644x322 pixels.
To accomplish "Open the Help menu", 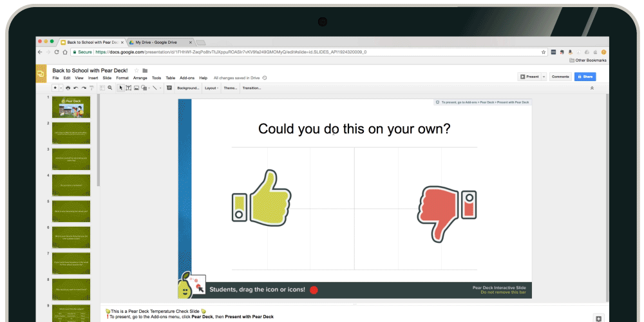I will coord(204,78).
